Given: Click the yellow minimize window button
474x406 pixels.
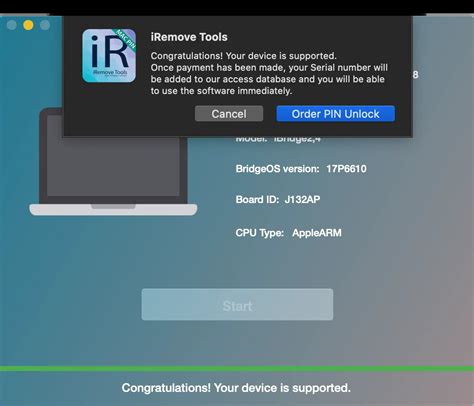Looking at the screenshot, I should [28, 25].
